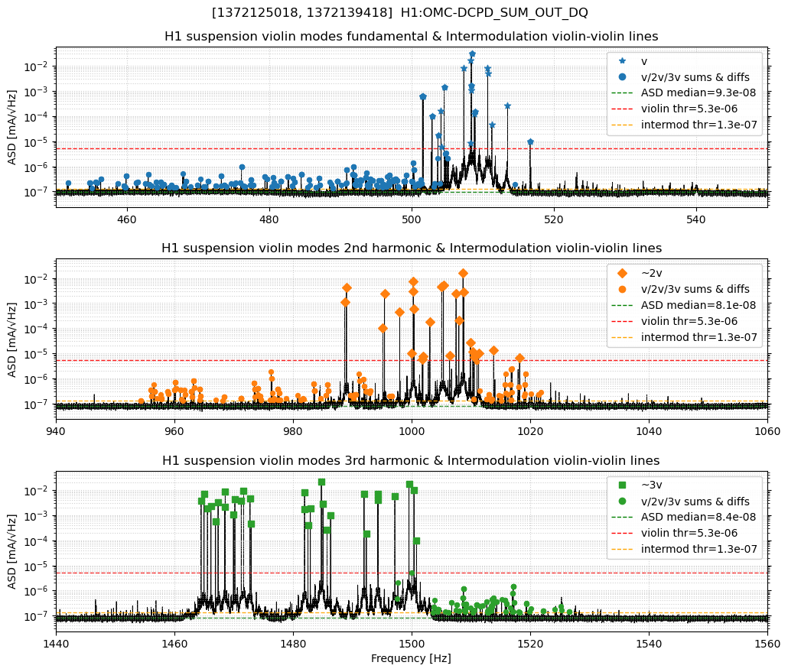Click the green square "~3v" legend marker
Screen dimensions: 788x672
click(622, 485)
